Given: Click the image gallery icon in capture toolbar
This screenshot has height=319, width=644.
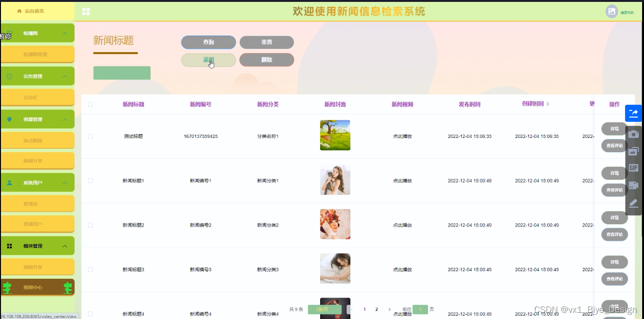Looking at the screenshot, I should coord(634,151).
